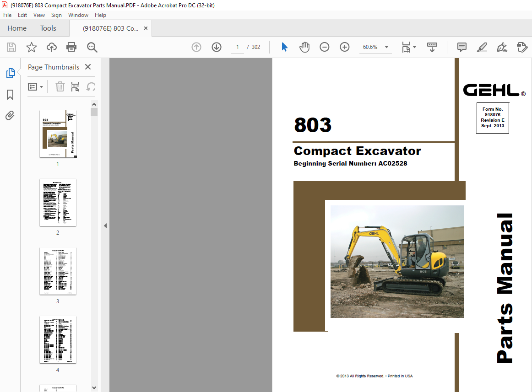Select page 2 thumbnail

pyautogui.click(x=58, y=203)
